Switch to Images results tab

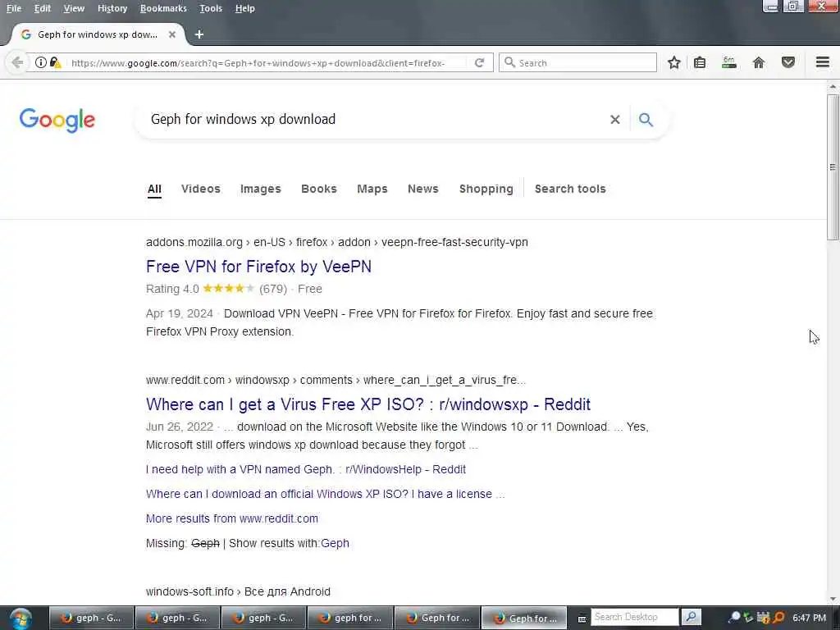click(260, 189)
